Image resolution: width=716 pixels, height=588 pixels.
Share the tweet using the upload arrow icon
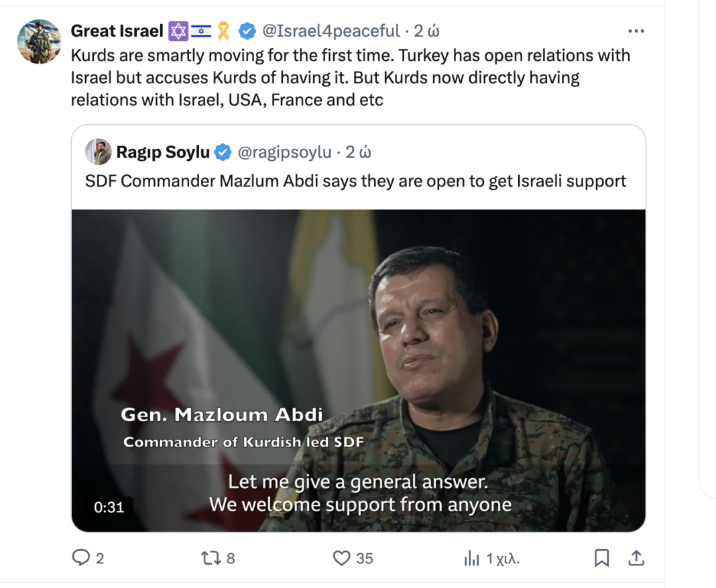[x=636, y=558]
